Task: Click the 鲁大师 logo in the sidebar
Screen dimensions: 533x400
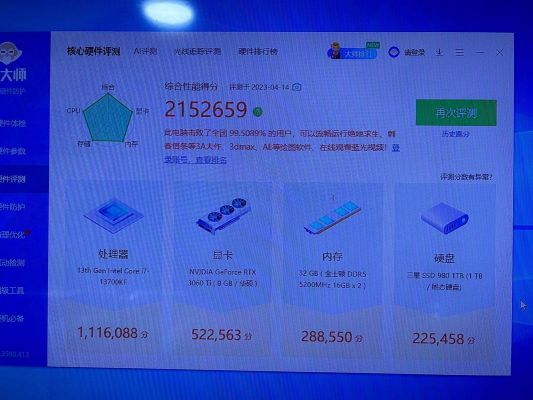Action: point(12,62)
